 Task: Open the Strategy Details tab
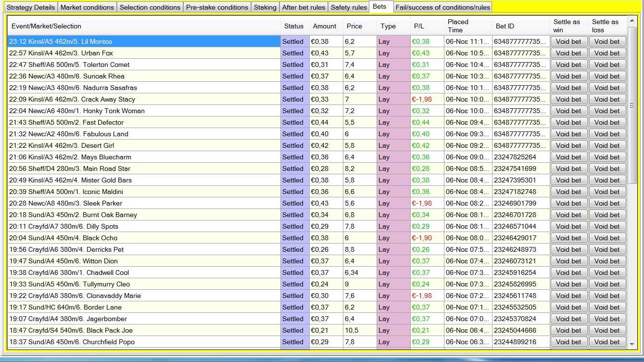click(x=30, y=7)
